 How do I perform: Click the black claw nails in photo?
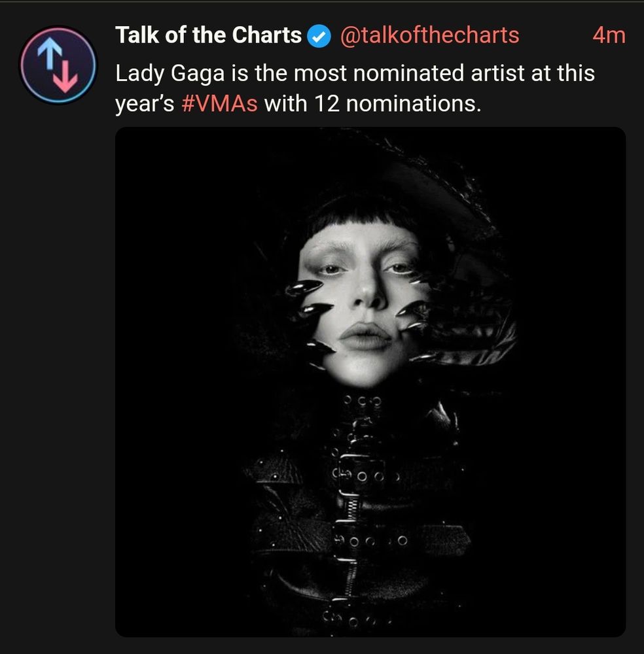pos(309,317)
